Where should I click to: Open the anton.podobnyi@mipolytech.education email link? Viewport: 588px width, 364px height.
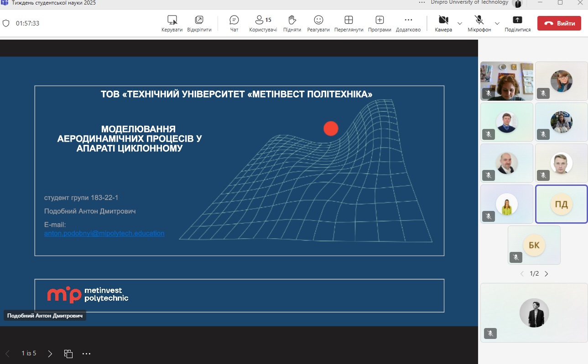(104, 233)
